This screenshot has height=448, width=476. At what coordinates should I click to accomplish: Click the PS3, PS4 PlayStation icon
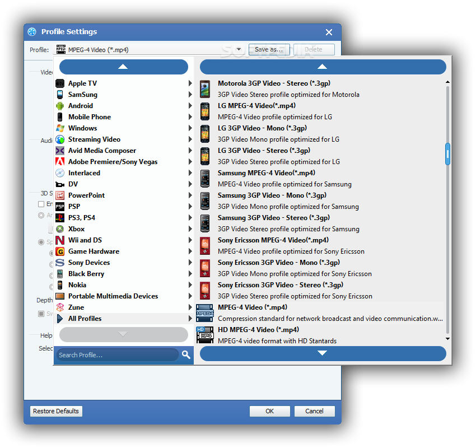point(60,218)
